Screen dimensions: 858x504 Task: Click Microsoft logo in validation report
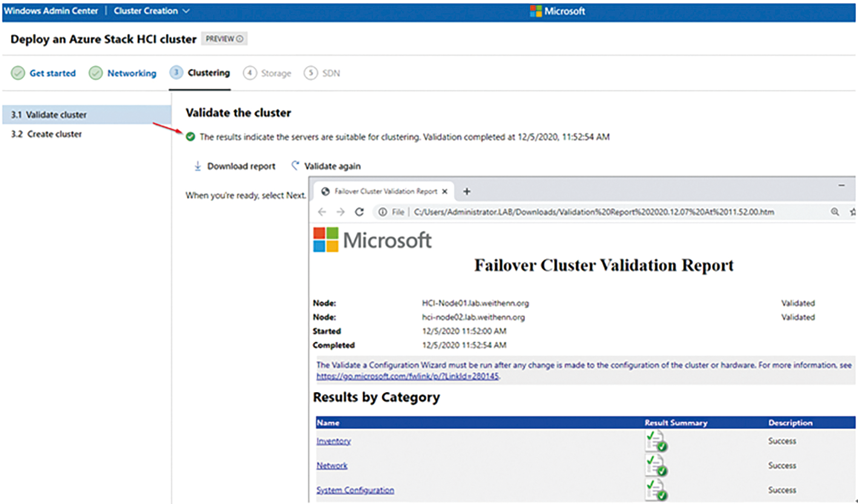point(372,240)
